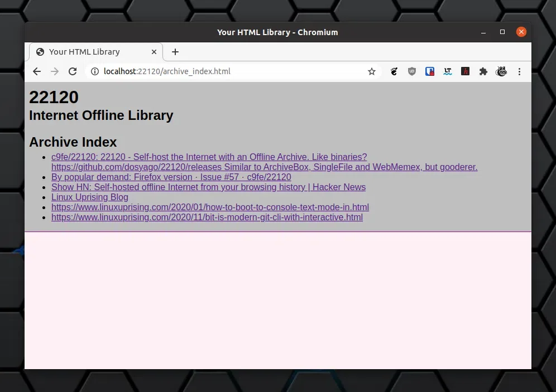This screenshot has height=392, width=556.
Task: Click the GNOME Shell integration extension icon
Action: click(x=394, y=71)
